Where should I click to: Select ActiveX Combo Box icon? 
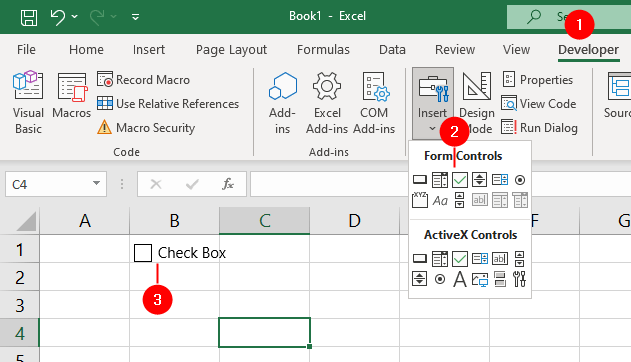coord(440,259)
